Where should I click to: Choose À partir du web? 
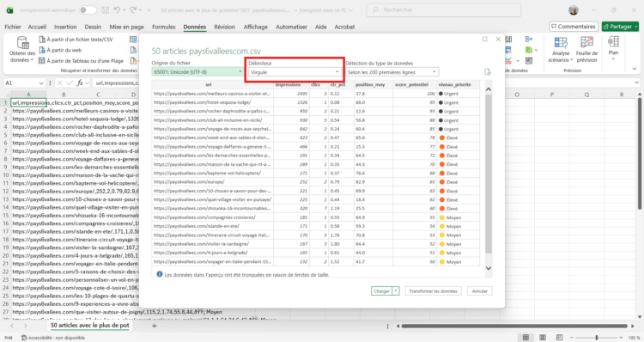60,50
